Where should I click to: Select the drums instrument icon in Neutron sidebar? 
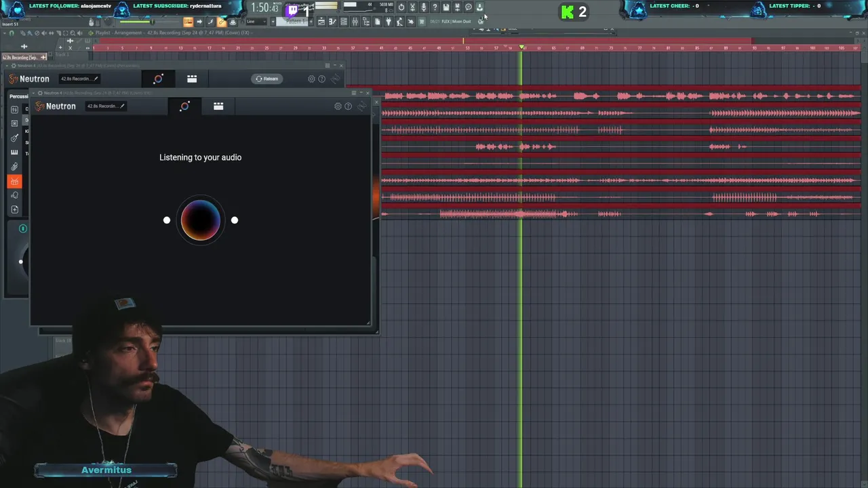[14, 181]
